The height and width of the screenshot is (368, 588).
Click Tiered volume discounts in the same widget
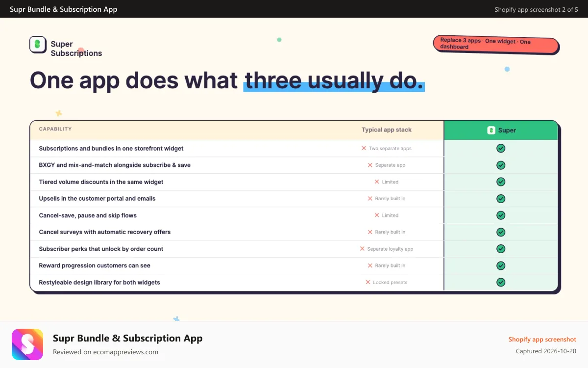pyautogui.click(x=101, y=182)
